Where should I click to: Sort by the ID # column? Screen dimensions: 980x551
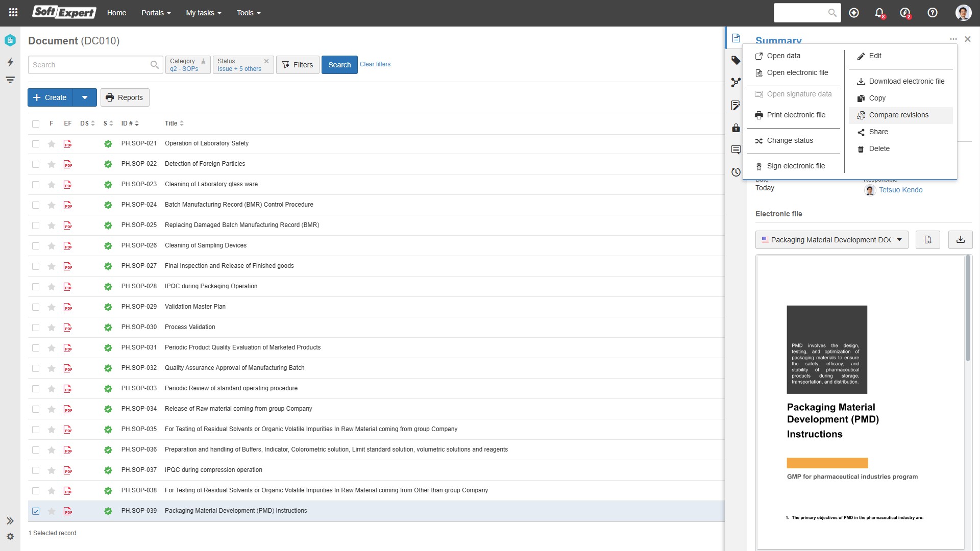tap(130, 123)
